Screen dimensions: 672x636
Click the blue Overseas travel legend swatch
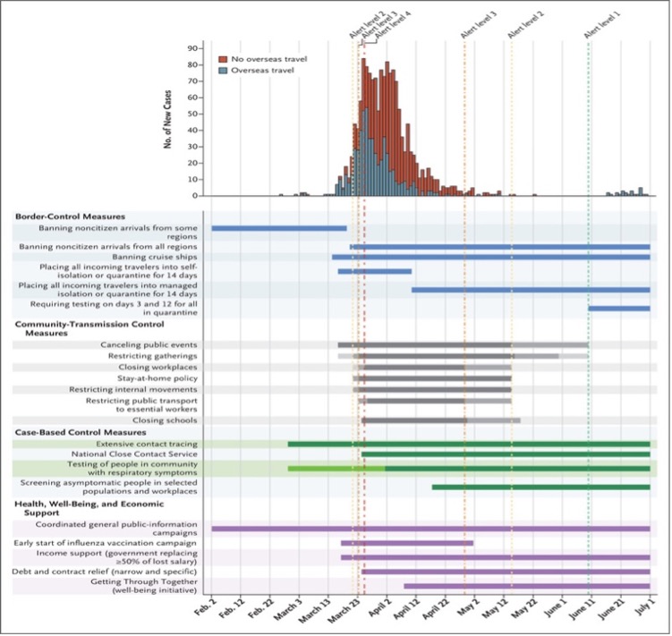[223, 71]
